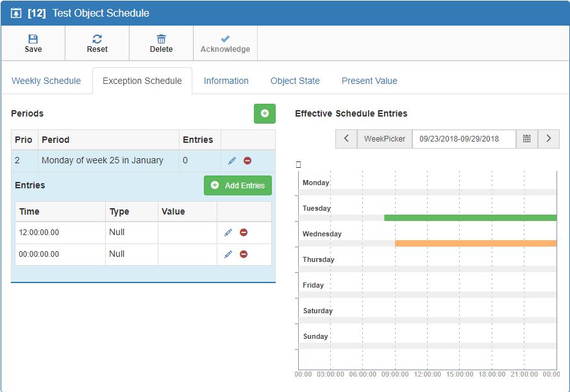The image size is (570, 392).
Task: Edit the Monday of week 25 period
Action: pyautogui.click(x=232, y=161)
